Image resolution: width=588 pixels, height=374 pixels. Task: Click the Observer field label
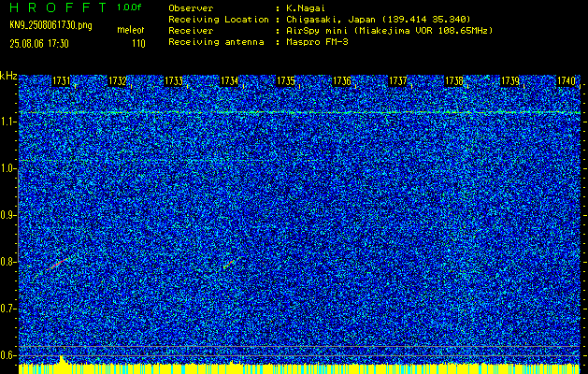click(191, 7)
